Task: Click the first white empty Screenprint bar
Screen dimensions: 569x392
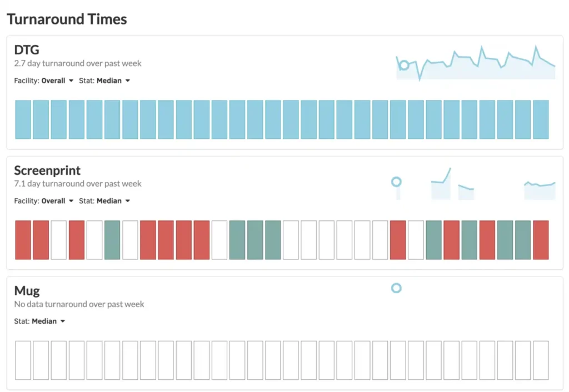Action: (x=59, y=240)
